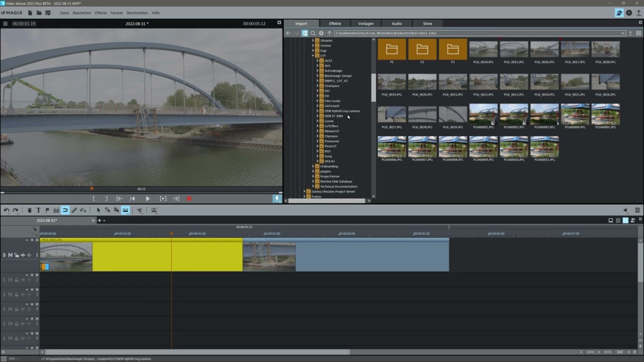Set a chapter marker with flag icon
Screen dimensions: 644x362
coord(47,210)
